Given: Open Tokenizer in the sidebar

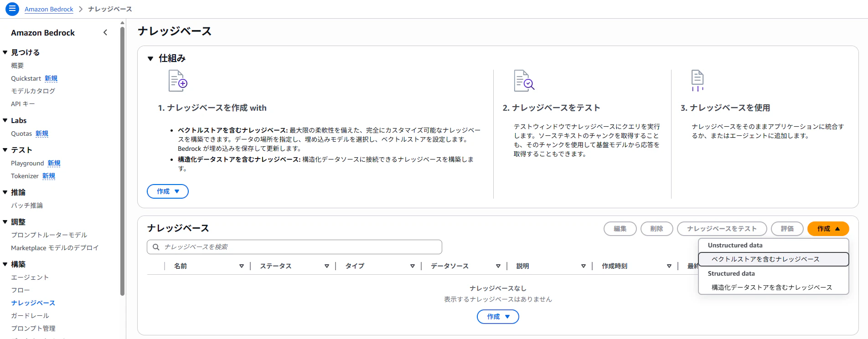Looking at the screenshot, I should point(25,176).
